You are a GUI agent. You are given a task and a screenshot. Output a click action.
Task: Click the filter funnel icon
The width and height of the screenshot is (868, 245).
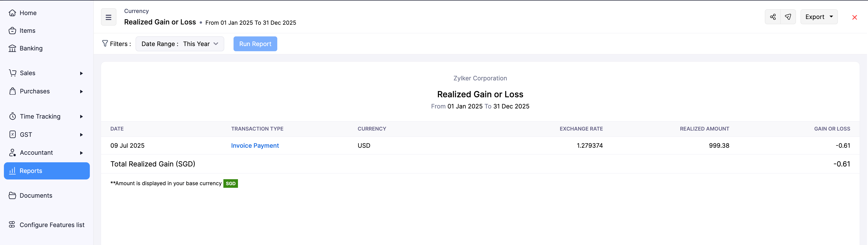(105, 44)
